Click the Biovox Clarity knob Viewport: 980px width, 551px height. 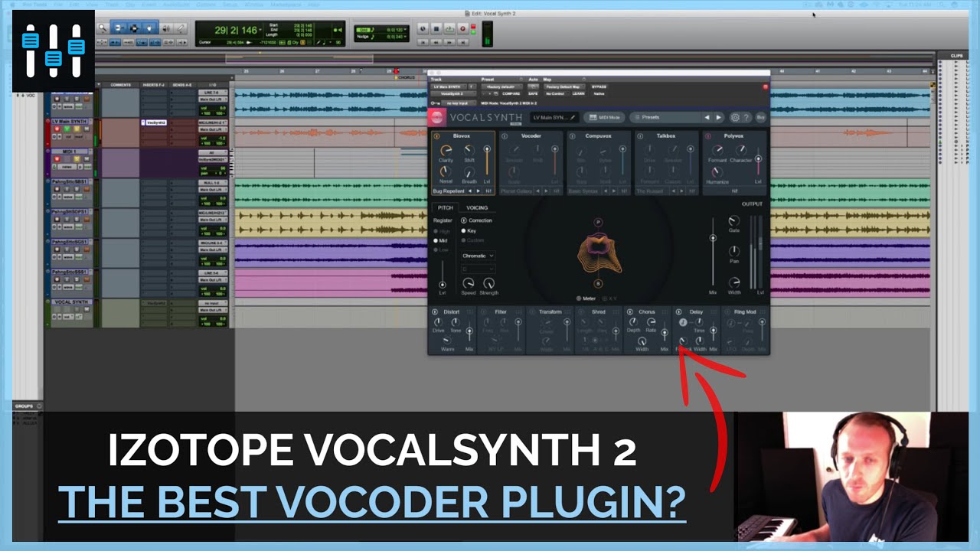(x=446, y=150)
